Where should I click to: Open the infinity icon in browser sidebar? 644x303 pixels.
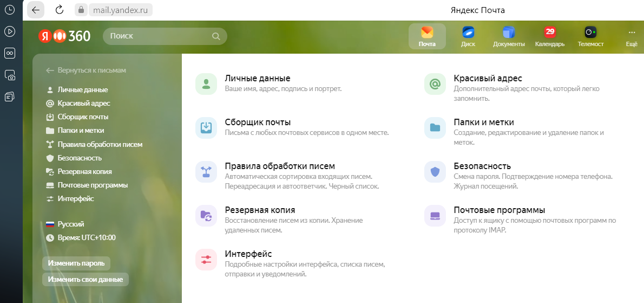coord(10,53)
